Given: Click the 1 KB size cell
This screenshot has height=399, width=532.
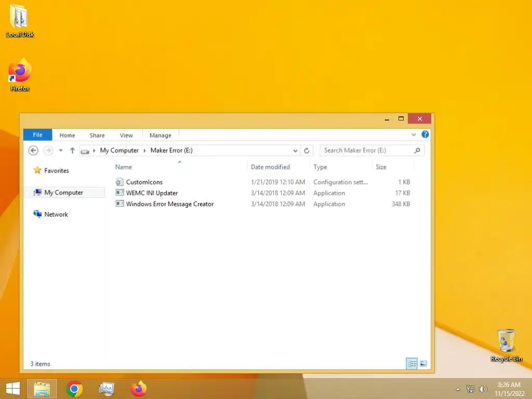Looking at the screenshot, I should (404, 182).
